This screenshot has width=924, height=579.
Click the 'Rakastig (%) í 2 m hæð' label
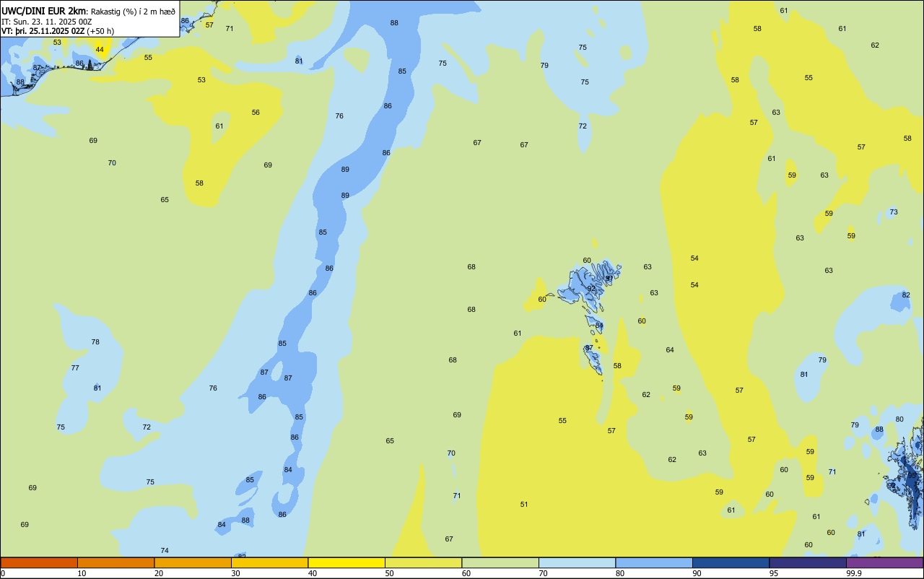click(x=133, y=12)
